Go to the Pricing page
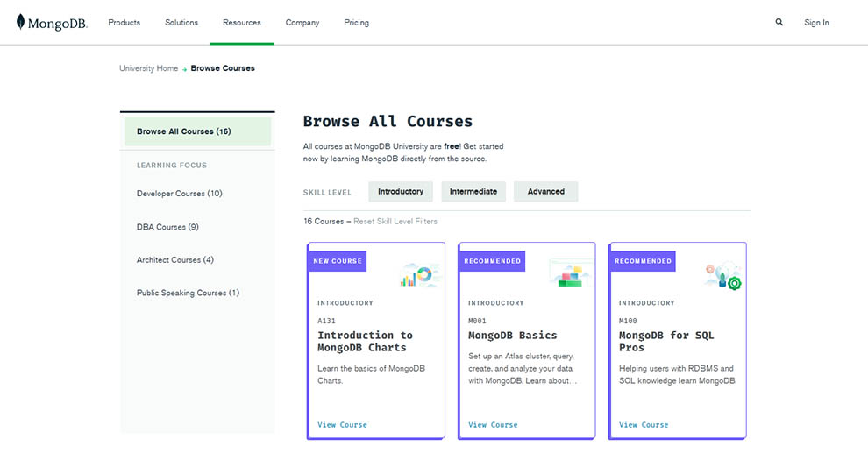 357,23
